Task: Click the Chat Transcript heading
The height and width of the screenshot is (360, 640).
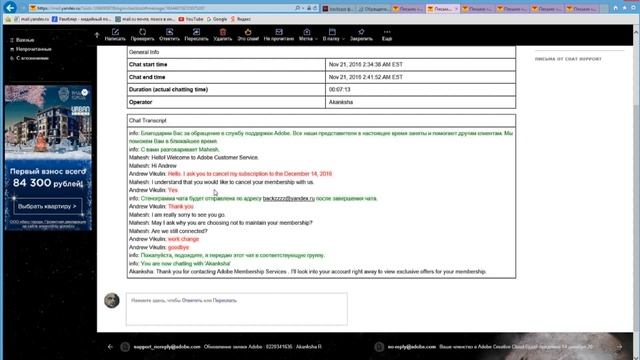Action: 148,120
